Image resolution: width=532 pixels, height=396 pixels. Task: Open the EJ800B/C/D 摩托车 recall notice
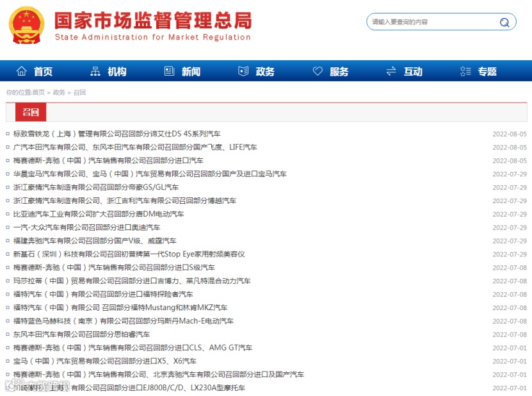[129, 388]
